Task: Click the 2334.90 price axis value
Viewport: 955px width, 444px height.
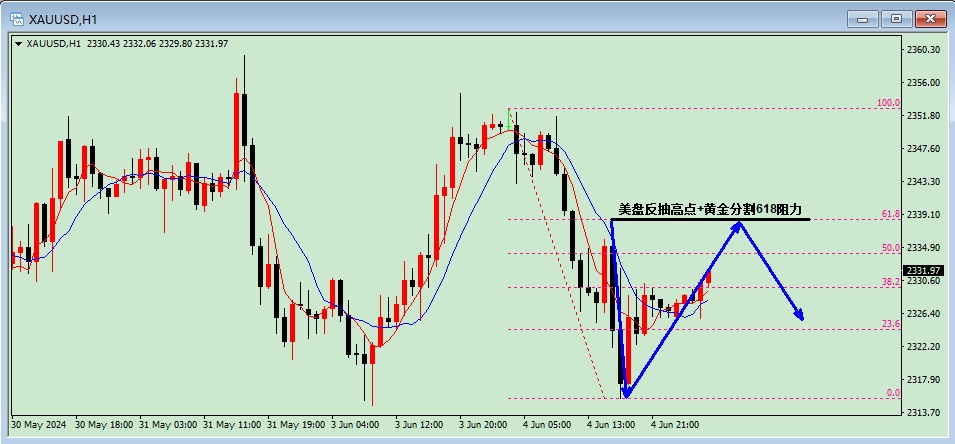Action: [x=923, y=248]
